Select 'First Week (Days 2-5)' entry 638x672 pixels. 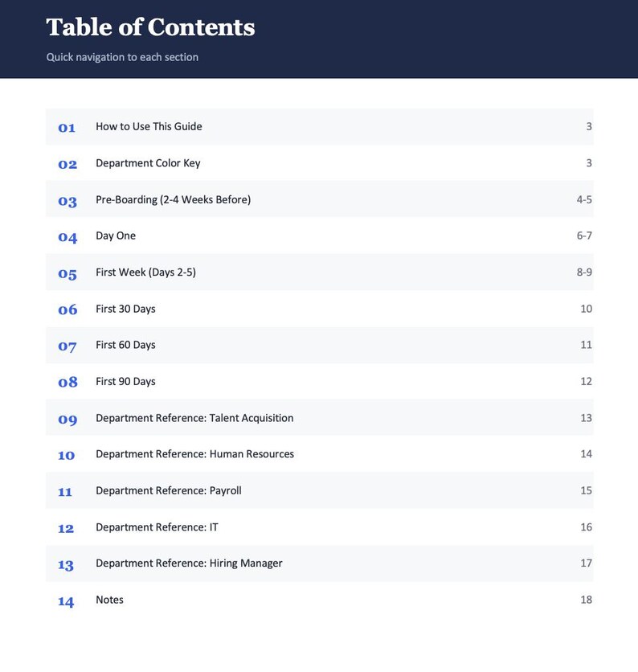[319, 272]
